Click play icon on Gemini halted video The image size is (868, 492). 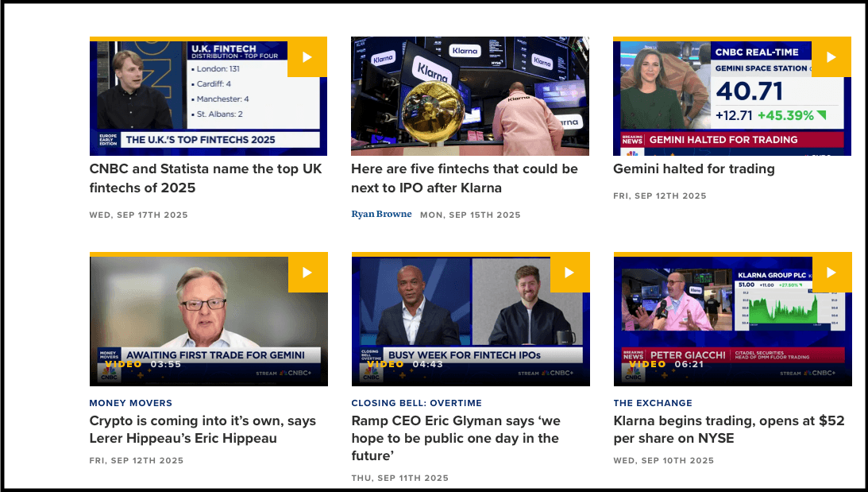tap(831, 57)
